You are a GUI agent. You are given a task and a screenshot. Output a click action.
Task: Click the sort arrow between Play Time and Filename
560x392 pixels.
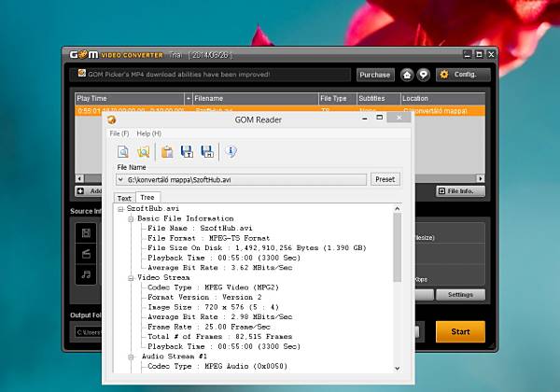(x=189, y=99)
